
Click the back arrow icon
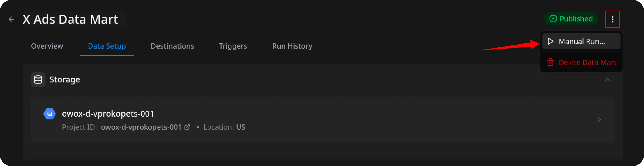pos(11,19)
